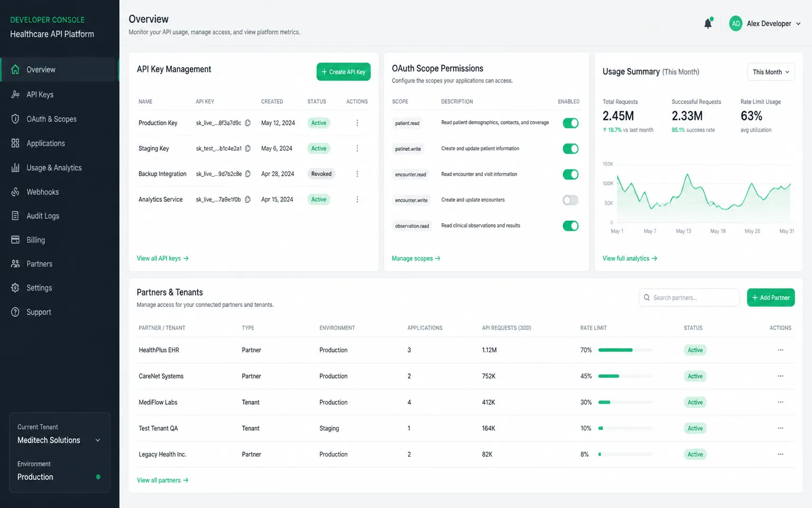Open MediFlow Labs row actions menu
The height and width of the screenshot is (508, 812).
[x=780, y=402]
